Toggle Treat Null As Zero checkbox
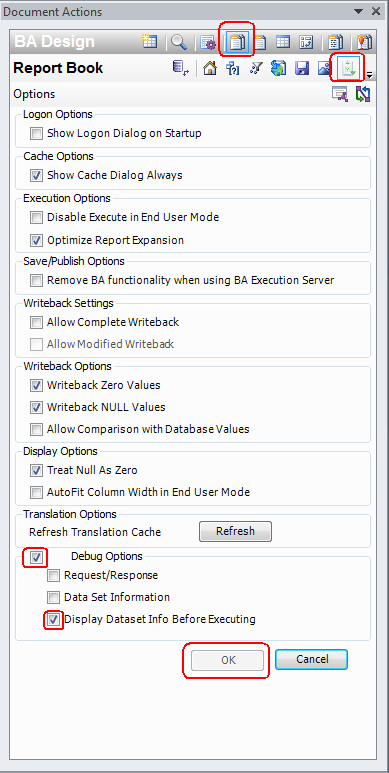This screenshot has height=773, width=389. [36, 470]
